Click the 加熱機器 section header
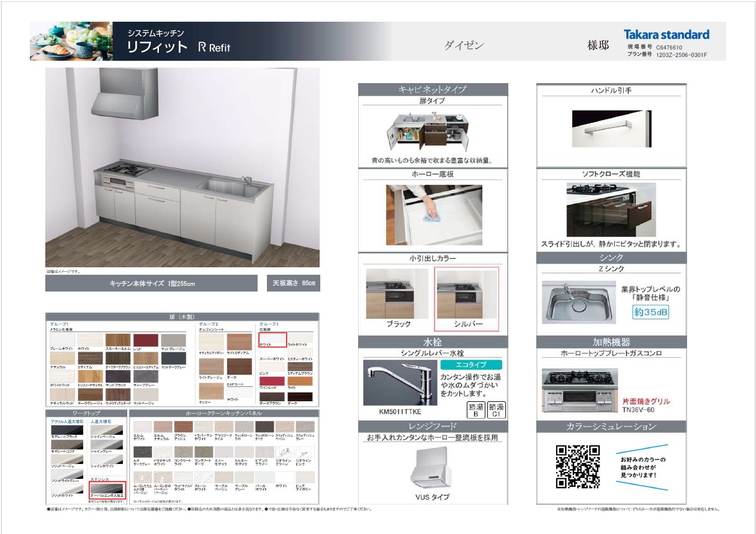756x534 pixels. tap(611, 342)
